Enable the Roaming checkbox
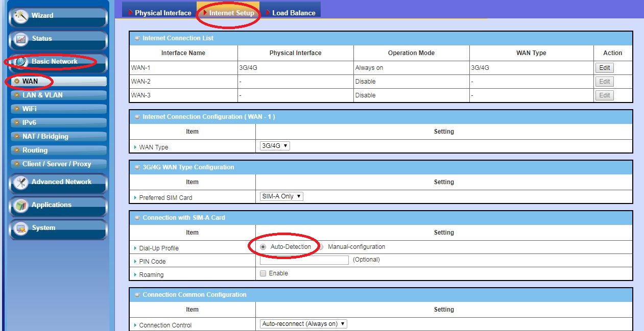 [263, 273]
